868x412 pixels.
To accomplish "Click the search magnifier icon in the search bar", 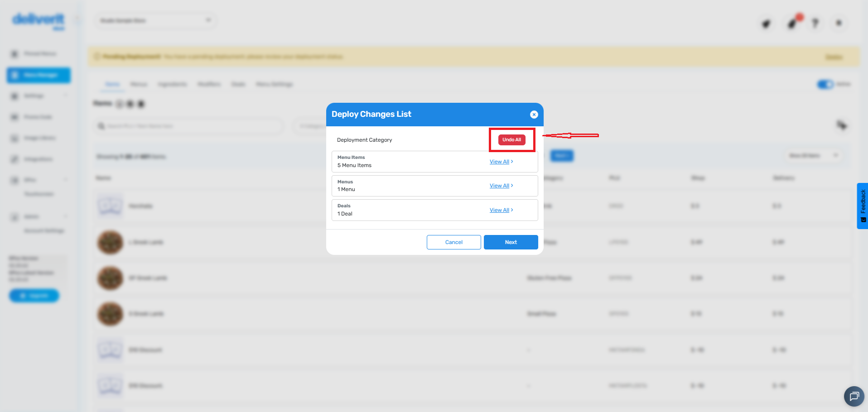I will point(101,126).
